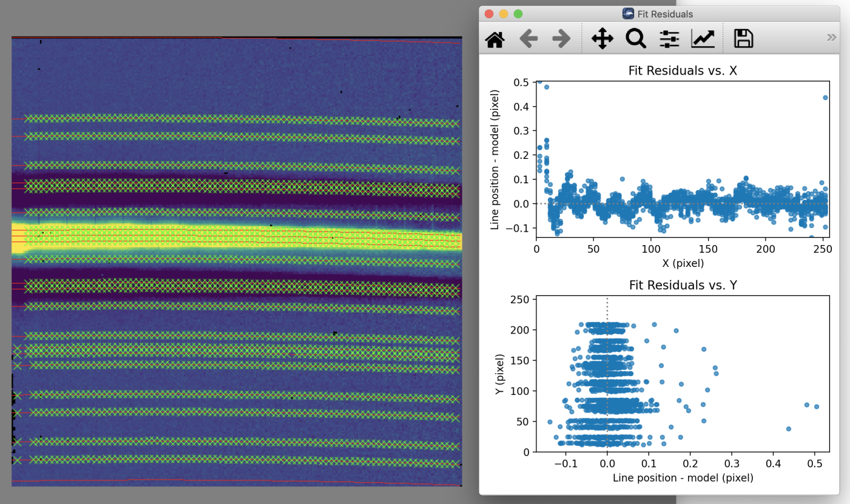Minimize the Fit Residuals window
Viewport: 850px width, 504px height.
503,13
